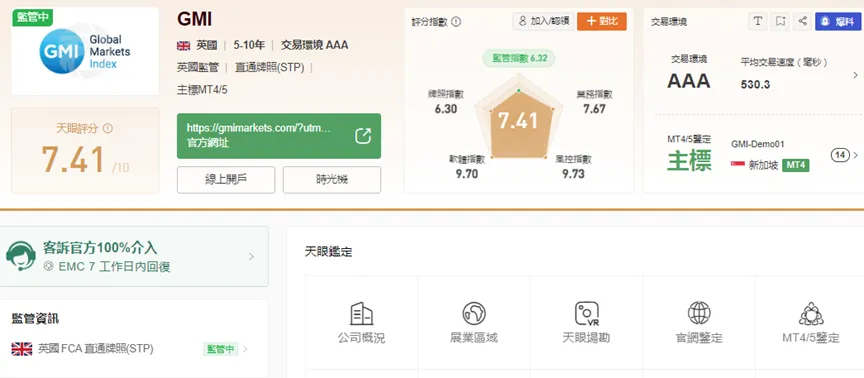The image size is (864, 378).
Task: Click the 14 server count badge
Action: click(840, 155)
